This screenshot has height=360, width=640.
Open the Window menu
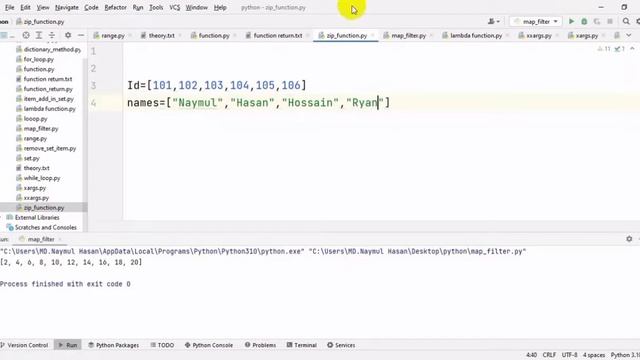click(x=196, y=7)
